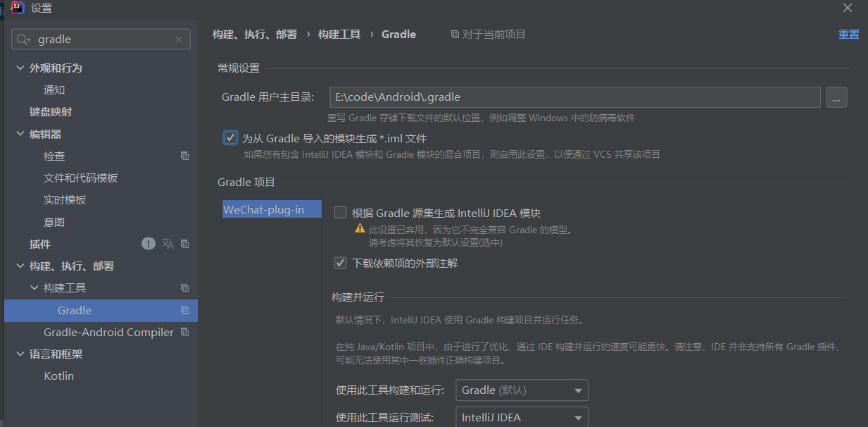Open the 使用此工具运行测试 dropdown
Viewport: 868px width, 427px height.
click(x=521, y=416)
